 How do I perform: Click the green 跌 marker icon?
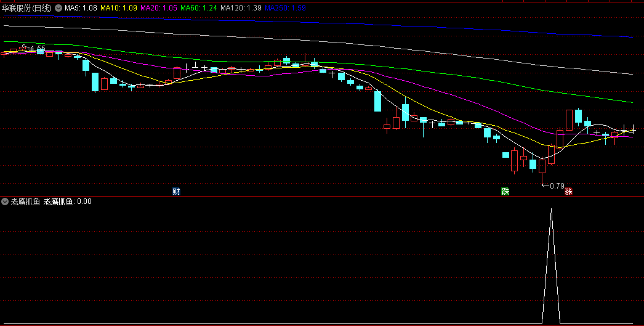click(505, 192)
